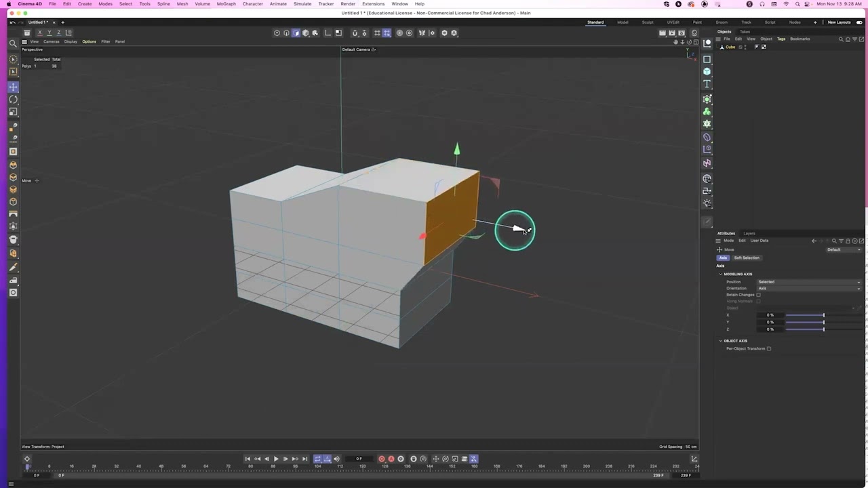The image size is (868, 488).
Task: Enable Retain Changes checkbox
Action: (759, 295)
